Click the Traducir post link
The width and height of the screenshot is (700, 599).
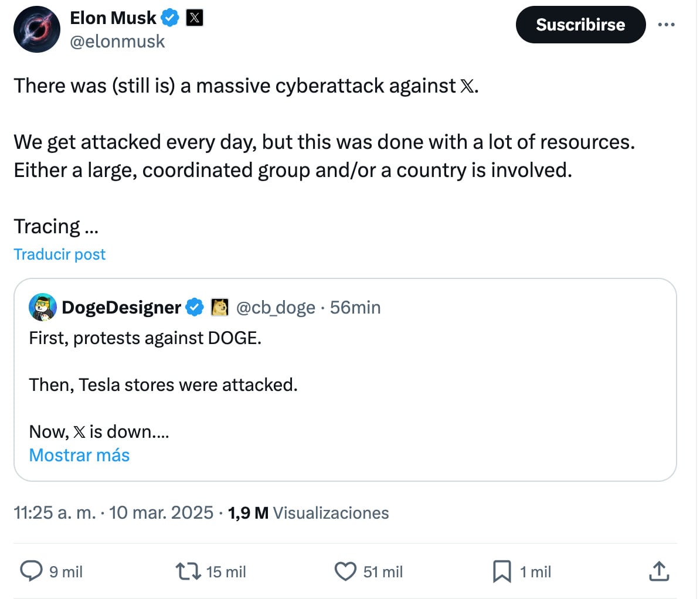point(59,254)
